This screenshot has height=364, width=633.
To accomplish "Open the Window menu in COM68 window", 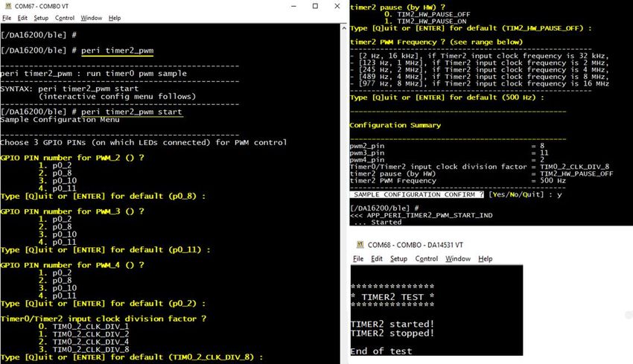I will click(458, 259).
